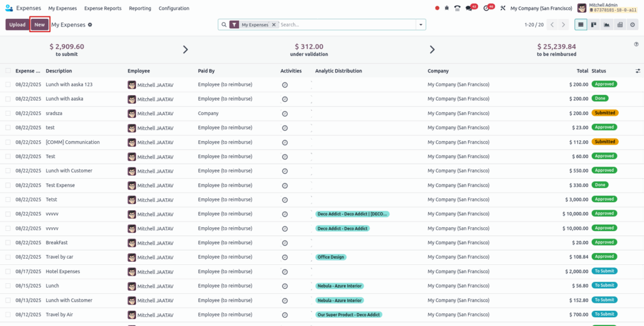Tick the select-all checkbox in table header

(x=8, y=71)
